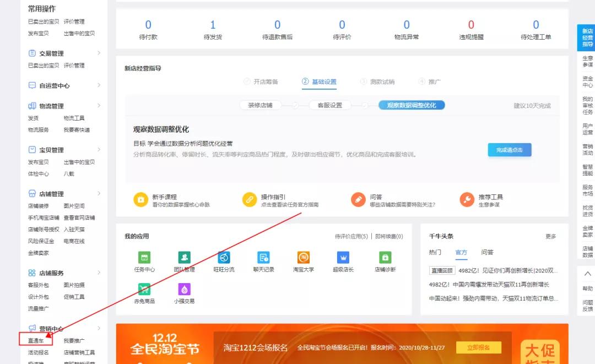Switch to 官方 tab in 千牛头条
Screen dimensions: 595x364
(x=461, y=252)
